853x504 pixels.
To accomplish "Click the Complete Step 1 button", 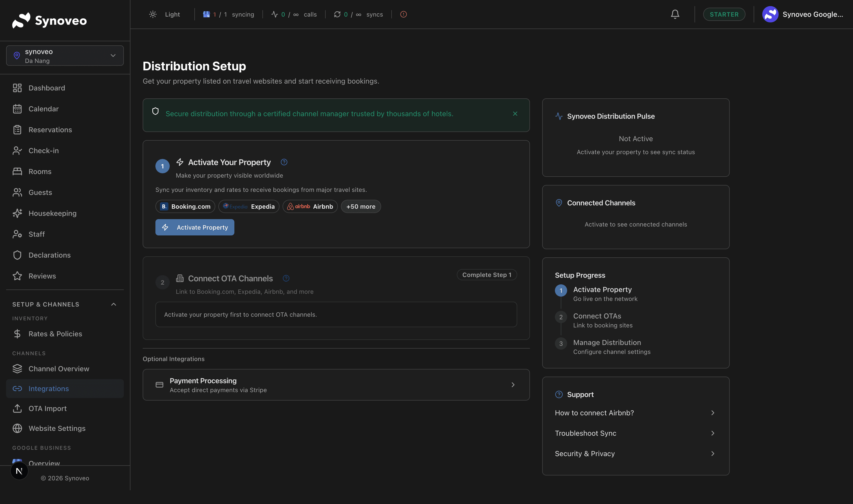I will point(487,274).
